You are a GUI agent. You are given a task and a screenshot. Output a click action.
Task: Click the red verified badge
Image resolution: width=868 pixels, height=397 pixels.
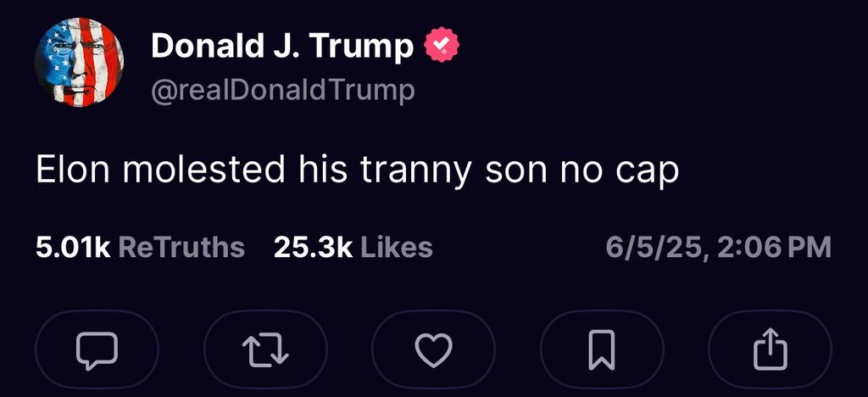point(442,47)
